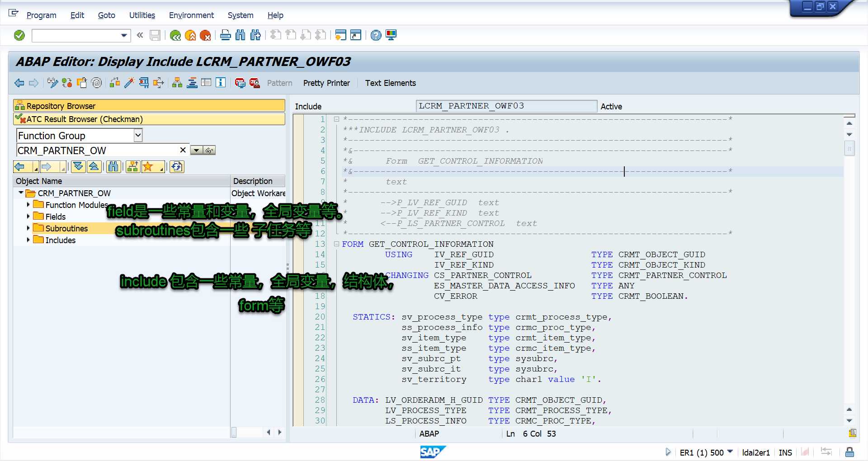Open the Program menu
This screenshot has height=461, width=868.
coord(41,15)
